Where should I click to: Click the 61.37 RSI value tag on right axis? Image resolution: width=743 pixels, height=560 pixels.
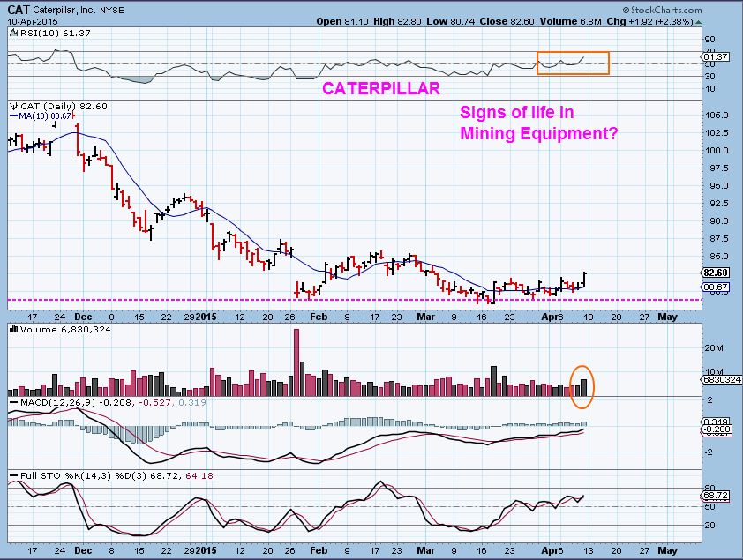coord(716,56)
